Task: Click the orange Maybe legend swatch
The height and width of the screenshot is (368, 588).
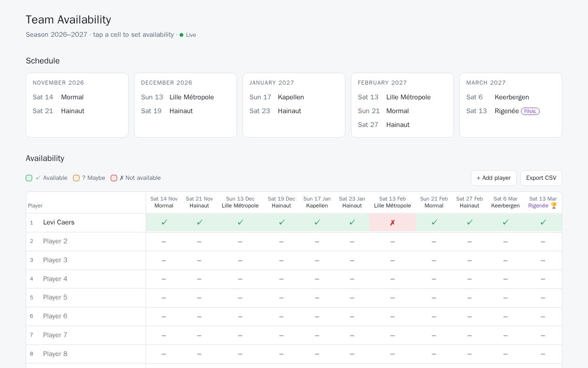Action: click(x=76, y=178)
